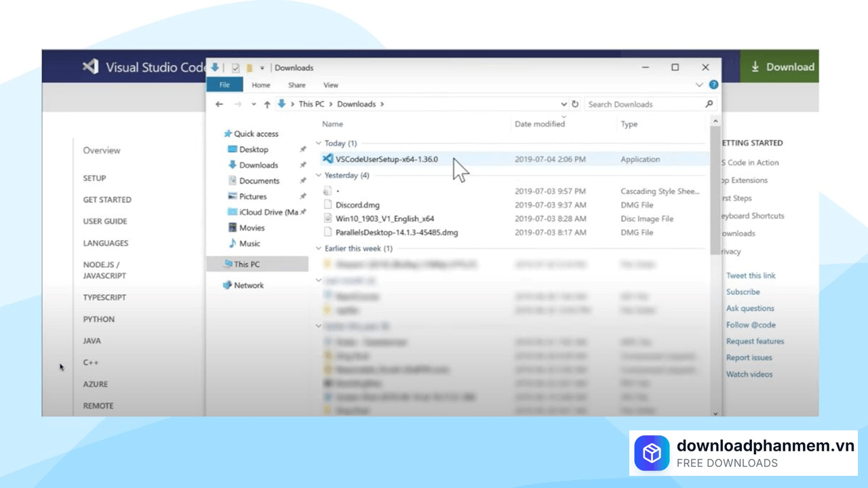This screenshot has height=488, width=868.
Task: Expand the Earlier this week group
Action: (x=318, y=248)
